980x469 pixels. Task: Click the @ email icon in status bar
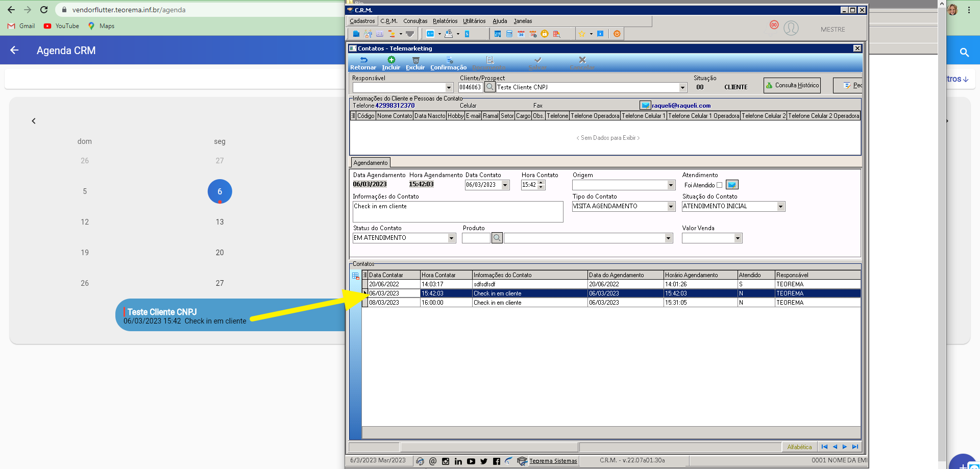click(x=433, y=461)
